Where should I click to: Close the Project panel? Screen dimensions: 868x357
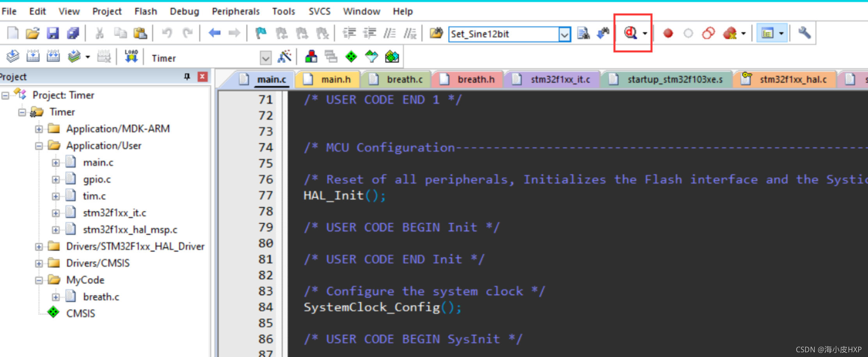point(202,77)
